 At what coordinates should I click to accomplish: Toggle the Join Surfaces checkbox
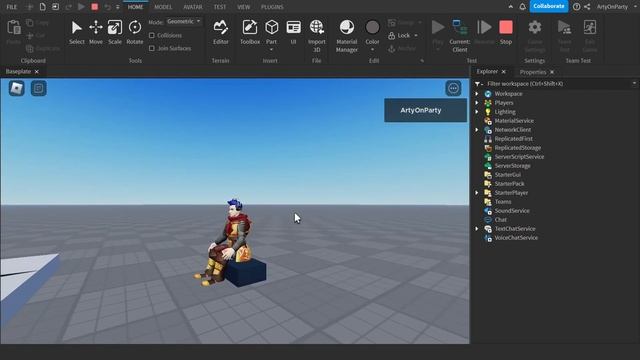pyautogui.click(x=152, y=48)
